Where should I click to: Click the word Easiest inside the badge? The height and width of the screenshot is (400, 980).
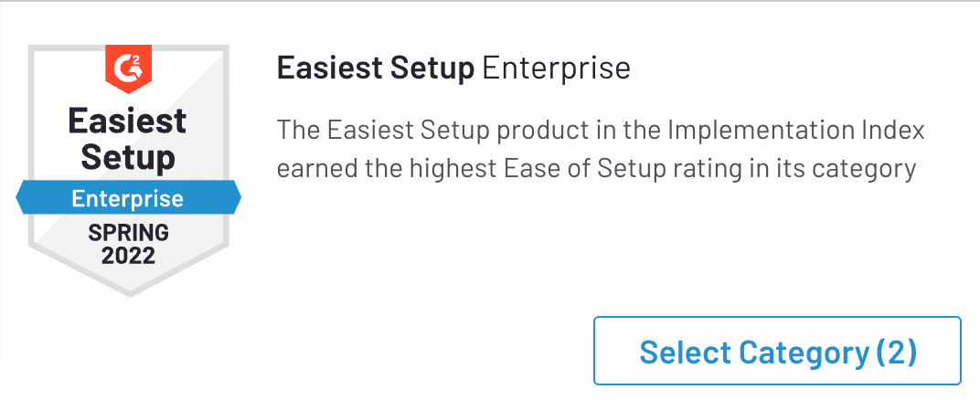(128, 121)
